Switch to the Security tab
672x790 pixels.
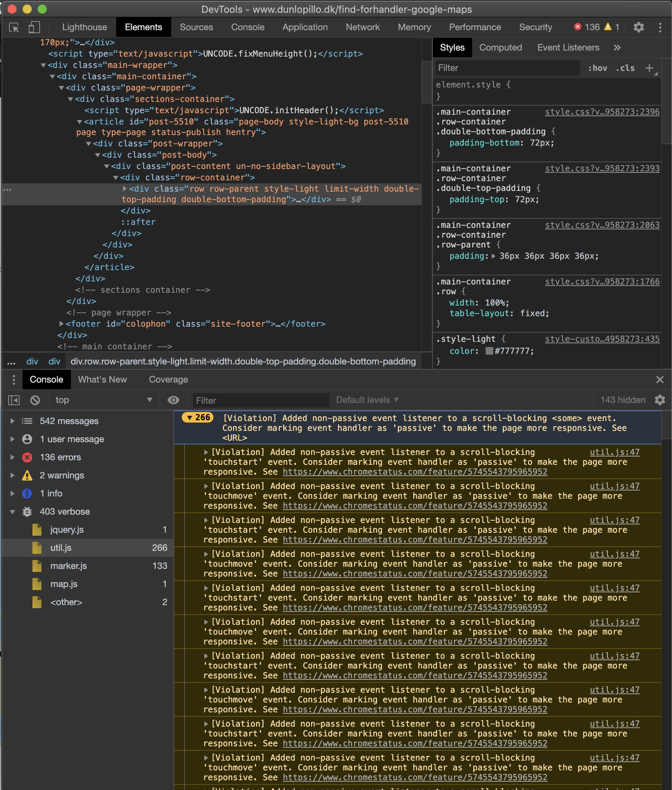[x=535, y=27]
